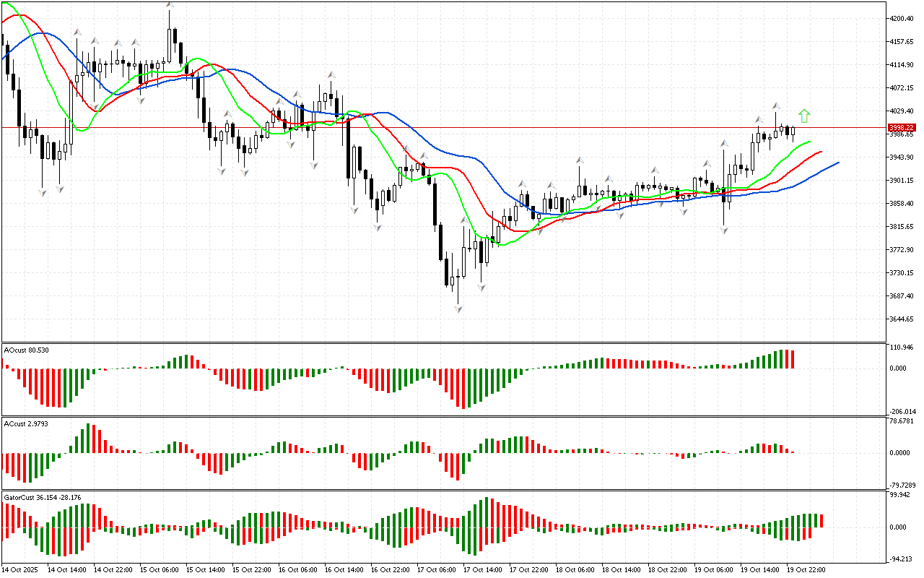This screenshot has height=578, width=924.
Task: Click the AOcust 80.530 indicator label
Action: click(x=27, y=350)
